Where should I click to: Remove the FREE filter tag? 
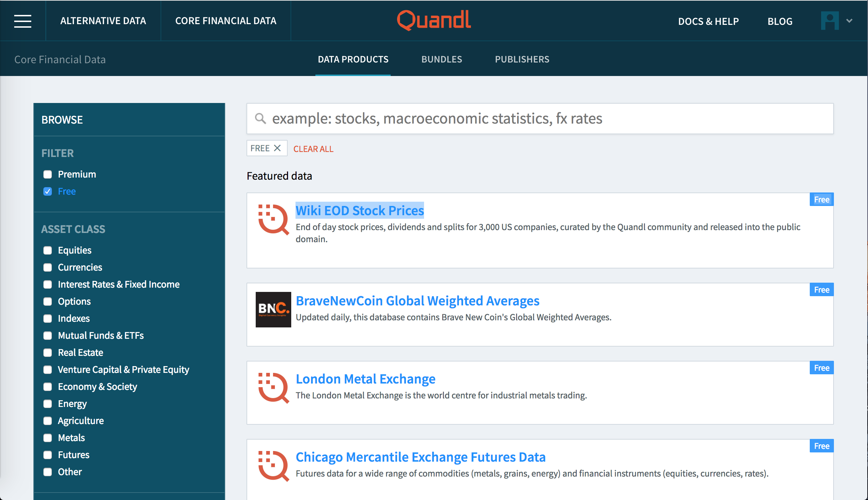point(278,148)
